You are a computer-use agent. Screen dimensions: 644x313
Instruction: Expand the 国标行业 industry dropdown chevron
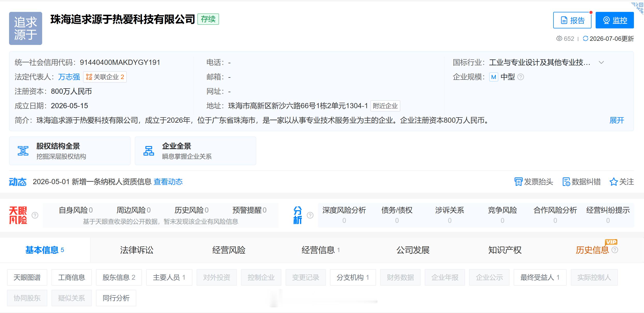(601, 62)
